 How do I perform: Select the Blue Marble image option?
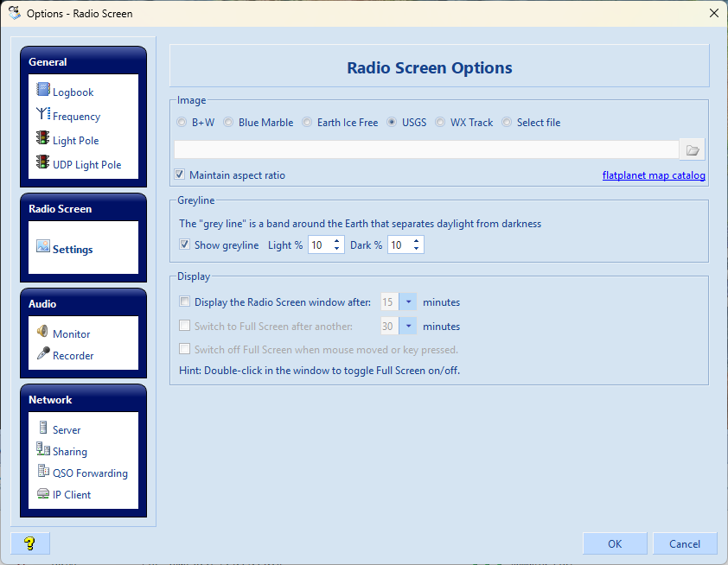tap(228, 123)
